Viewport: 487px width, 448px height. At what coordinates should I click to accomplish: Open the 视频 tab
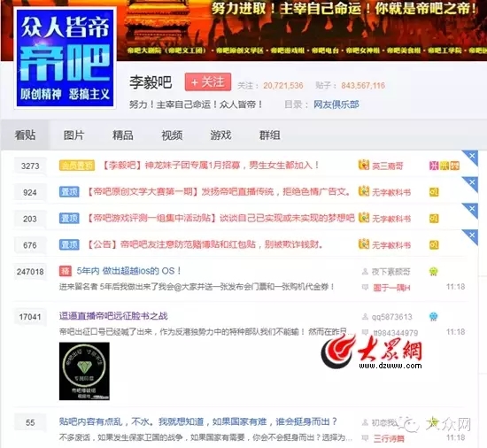(x=172, y=135)
